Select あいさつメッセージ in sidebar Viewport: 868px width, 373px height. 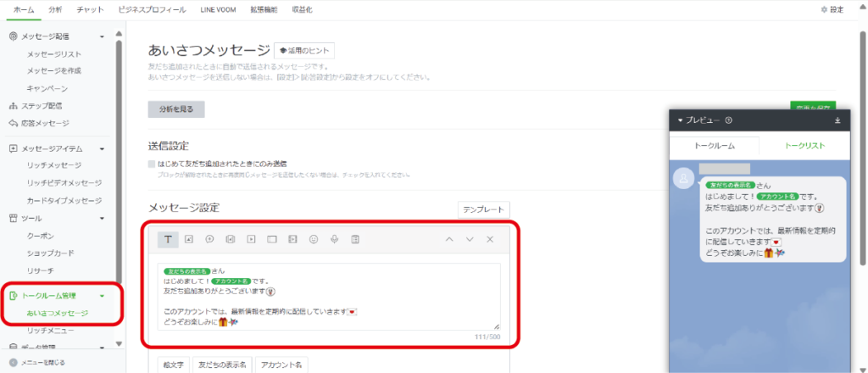(x=58, y=313)
